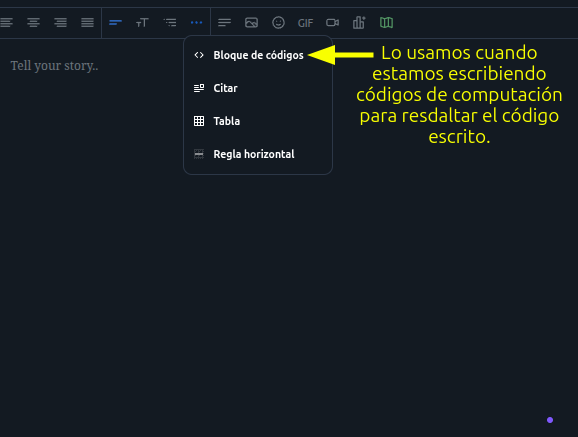
Task: Toggle the three-dots more options menu
Action: point(196,23)
